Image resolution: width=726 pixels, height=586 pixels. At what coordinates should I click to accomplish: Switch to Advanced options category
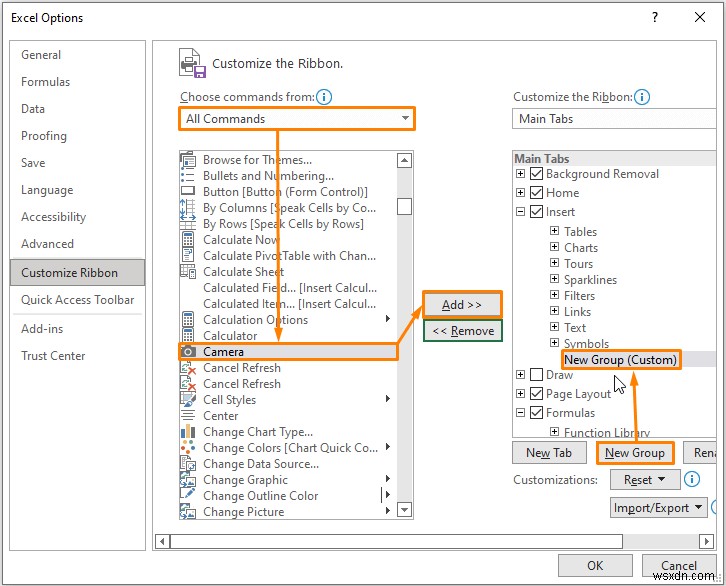[x=47, y=243]
